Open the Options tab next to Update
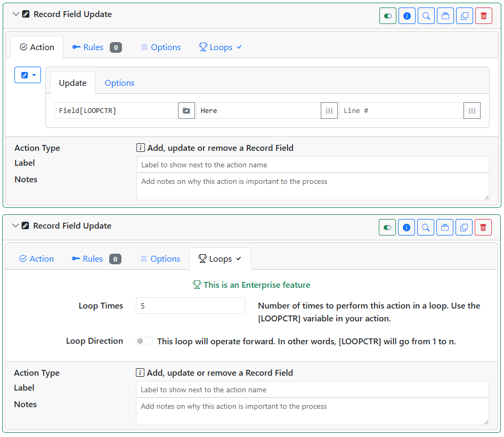Screen dimensions: 504x437 [119, 83]
